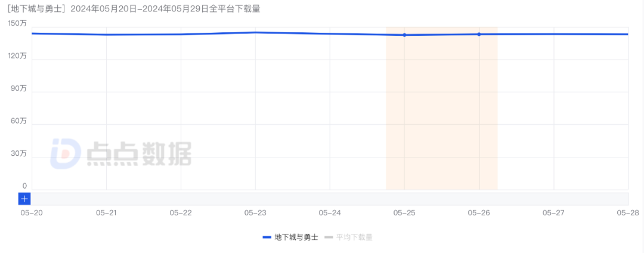Select the 05-20 x-axis date label
The image size is (644, 253).
[x=32, y=212]
